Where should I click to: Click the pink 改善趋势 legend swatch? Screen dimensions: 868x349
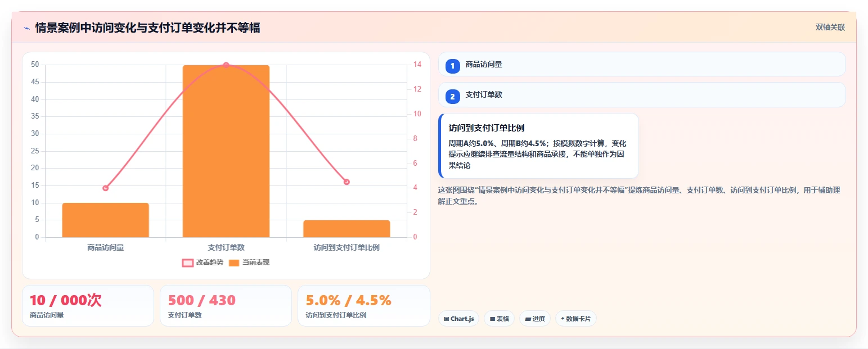(188, 262)
